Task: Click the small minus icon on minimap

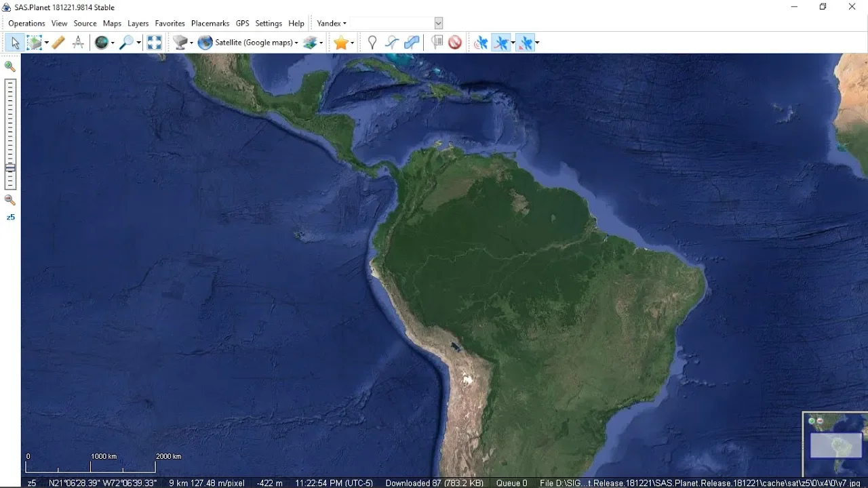Action: tap(820, 421)
